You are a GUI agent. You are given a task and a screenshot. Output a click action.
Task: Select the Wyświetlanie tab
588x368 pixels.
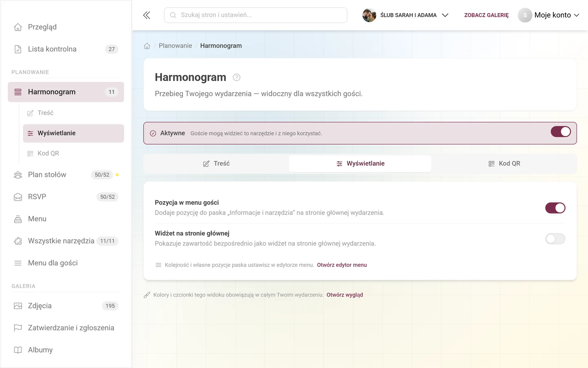(360, 164)
